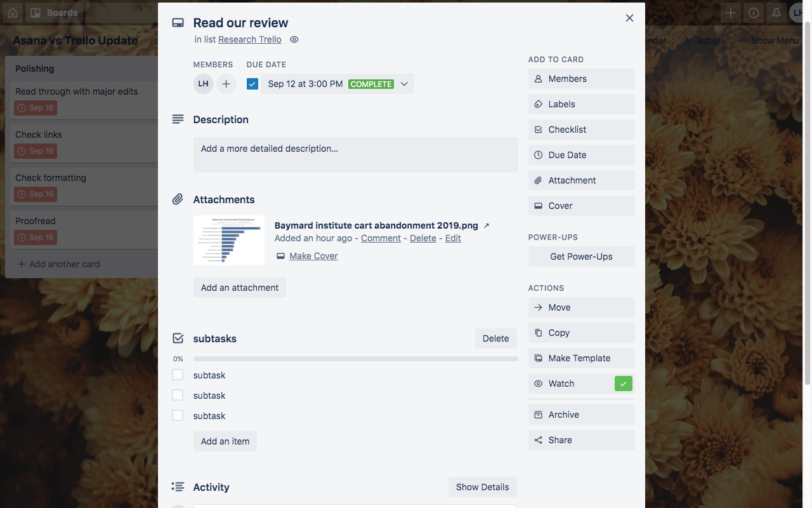Click the green watch checkmark
Viewport: 812px width, 508px height.
[624, 384]
